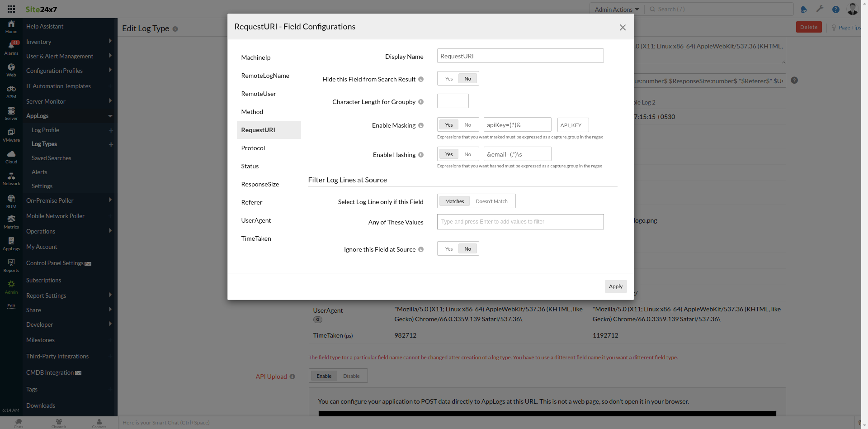This screenshot has width=868, height=429.
Task: Apply the RequestURI field configuration
Action: click(616, 286)
